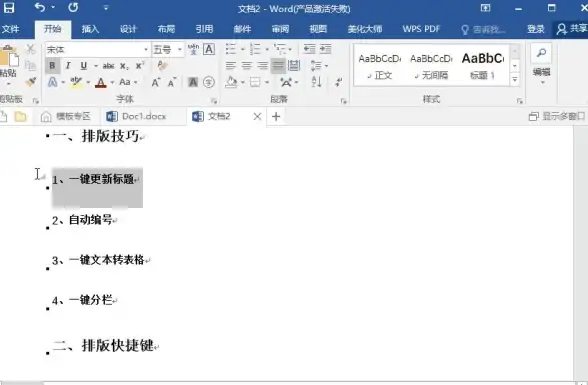
Task: Apply the 标题 1 style
Action: (x=483, y=67)
